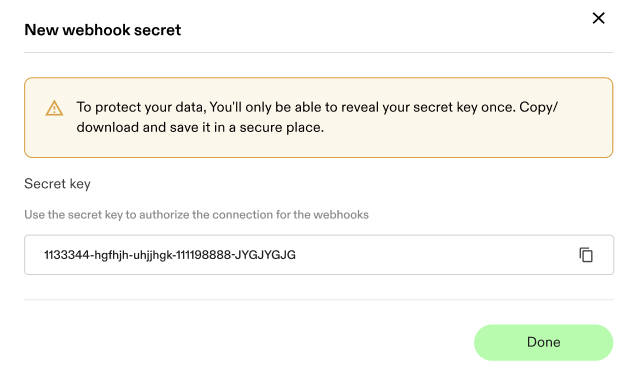This screenshot has width=628, height=372.
Task: Click the JYGJYGJG segment of the key
Action: [x=265, y=255]
